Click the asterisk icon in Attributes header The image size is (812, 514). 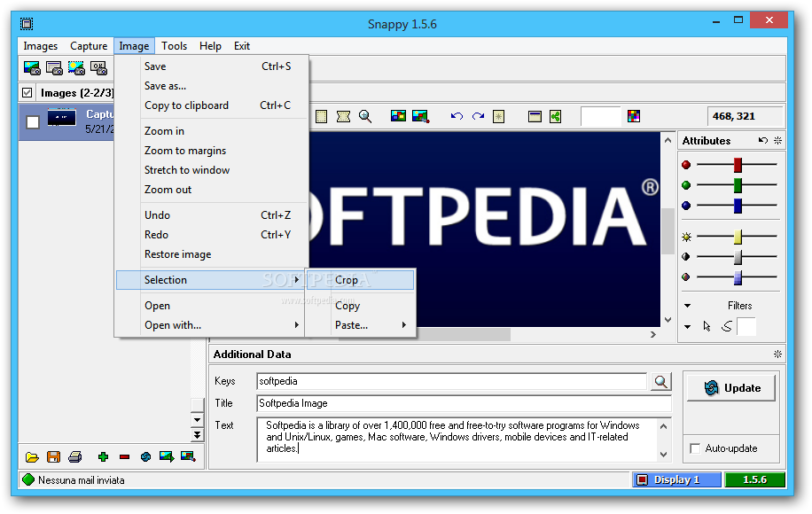point(777,140)
